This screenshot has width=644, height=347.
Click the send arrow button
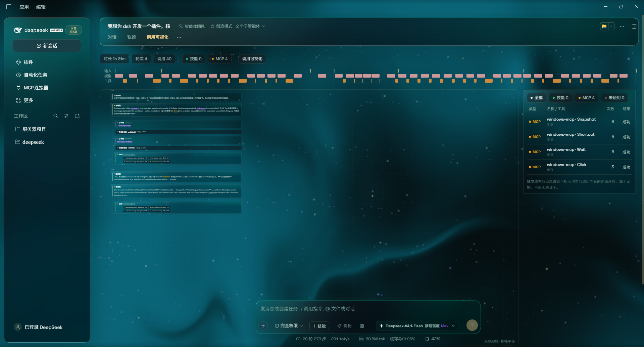pos(472,325)
